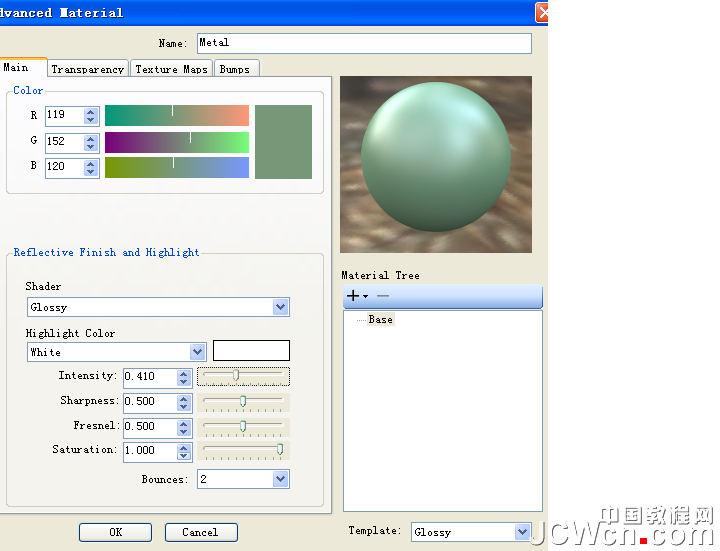
Task: Click the Saturation slider handle
Action: 280,449
